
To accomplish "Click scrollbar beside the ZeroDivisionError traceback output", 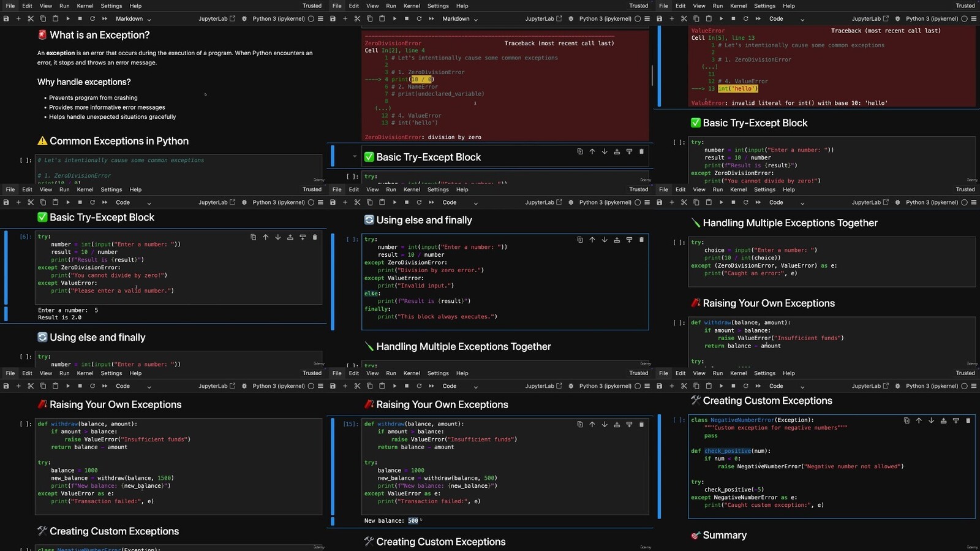I will coord(652,75).
